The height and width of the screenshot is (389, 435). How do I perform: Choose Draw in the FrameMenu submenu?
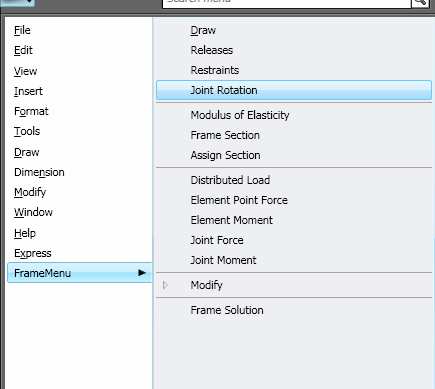203,30
